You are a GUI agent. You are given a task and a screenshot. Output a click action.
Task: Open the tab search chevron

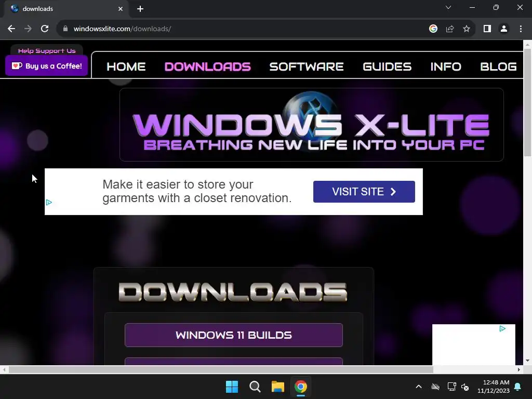coord(448,7)
